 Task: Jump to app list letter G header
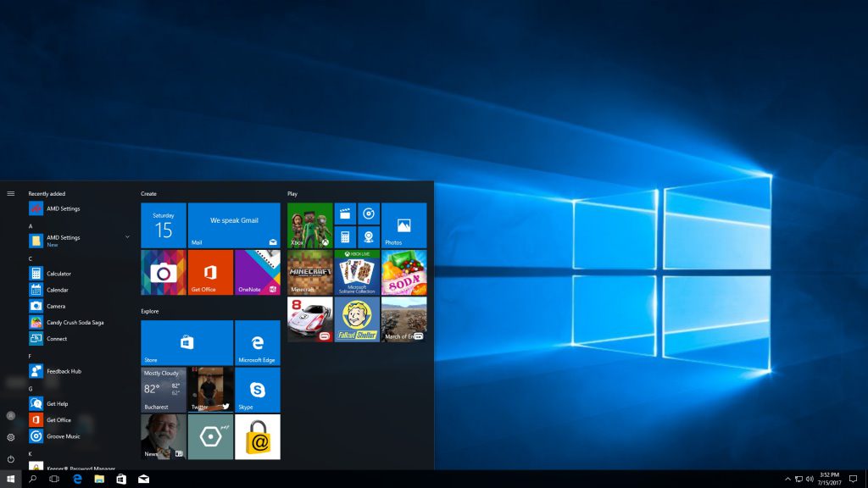(31, 389)
